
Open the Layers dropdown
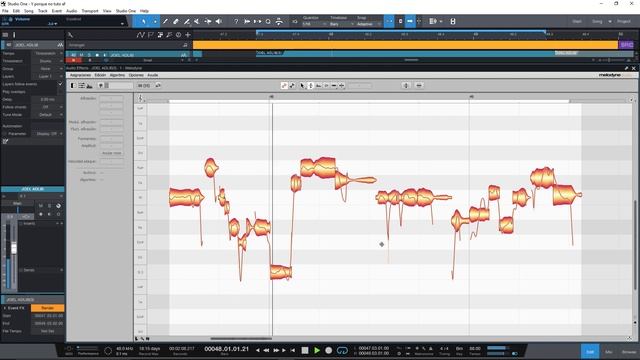48,76
